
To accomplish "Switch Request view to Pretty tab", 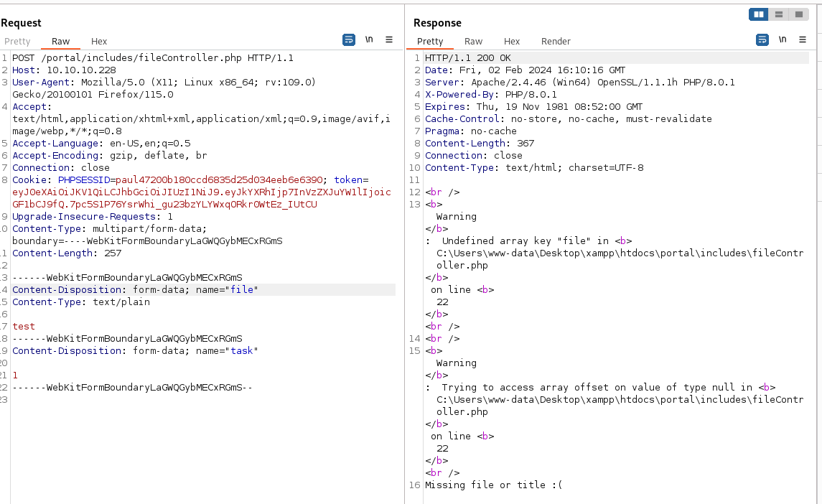I will 17,42.
